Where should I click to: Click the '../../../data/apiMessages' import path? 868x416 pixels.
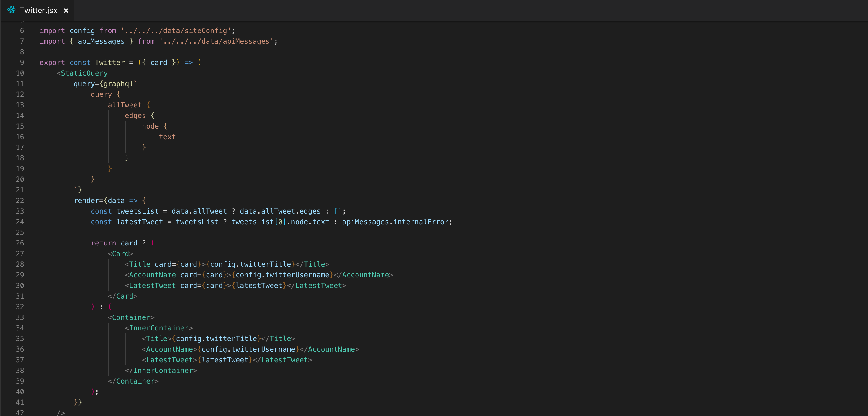click(216, 41)
